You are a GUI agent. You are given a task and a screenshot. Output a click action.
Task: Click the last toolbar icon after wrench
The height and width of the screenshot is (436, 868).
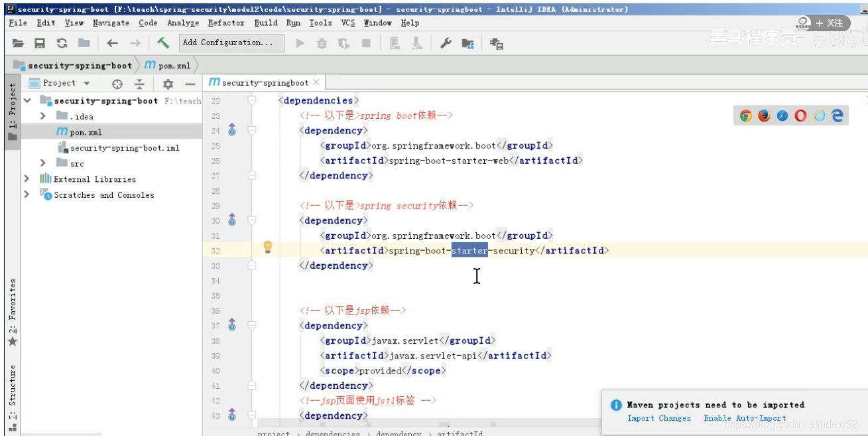pos(497,44)
